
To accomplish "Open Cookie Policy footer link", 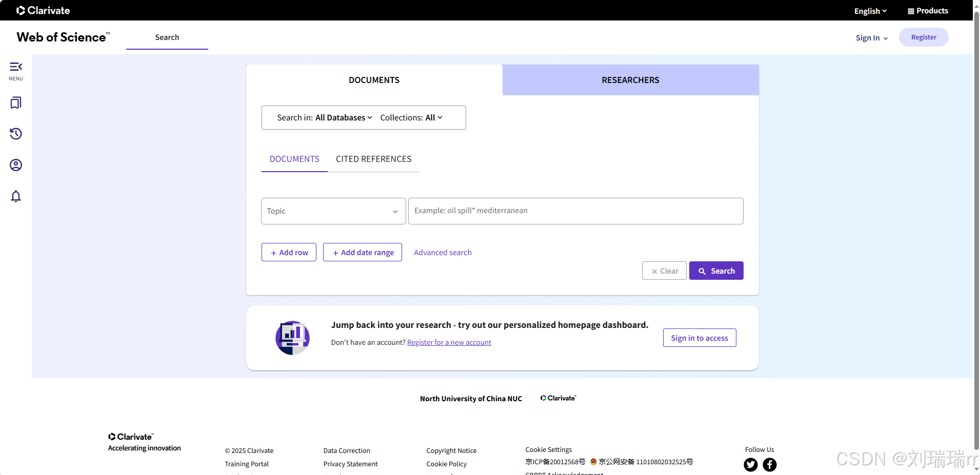I will 447,464.
